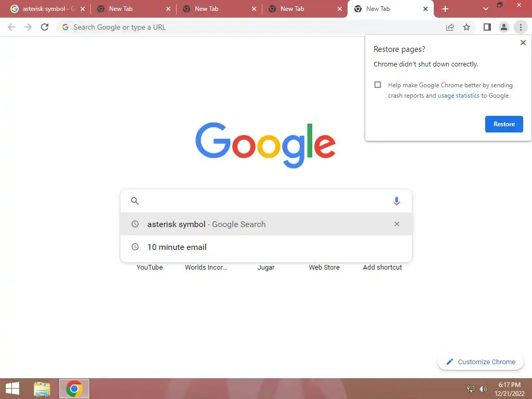This screenshot has height=399, width=532.
Task: Close the fourth New Tab
Action: pyautogui.click(x=340, y=9)
